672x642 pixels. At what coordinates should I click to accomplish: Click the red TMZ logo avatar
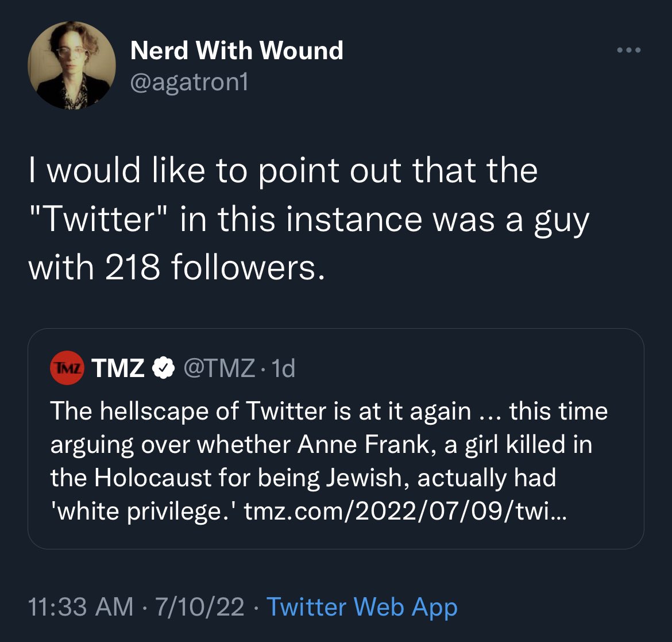click(x=67, y=368)
